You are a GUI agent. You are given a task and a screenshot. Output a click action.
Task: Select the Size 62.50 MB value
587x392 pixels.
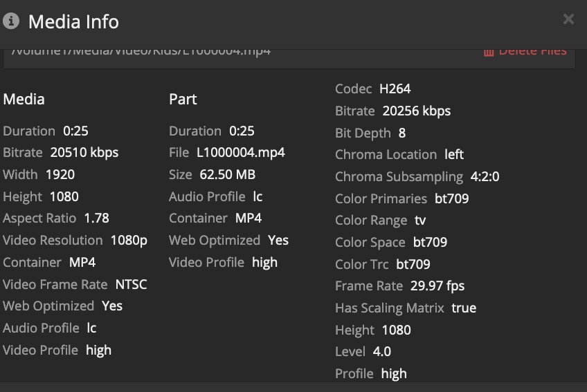[x=227, y=174]
